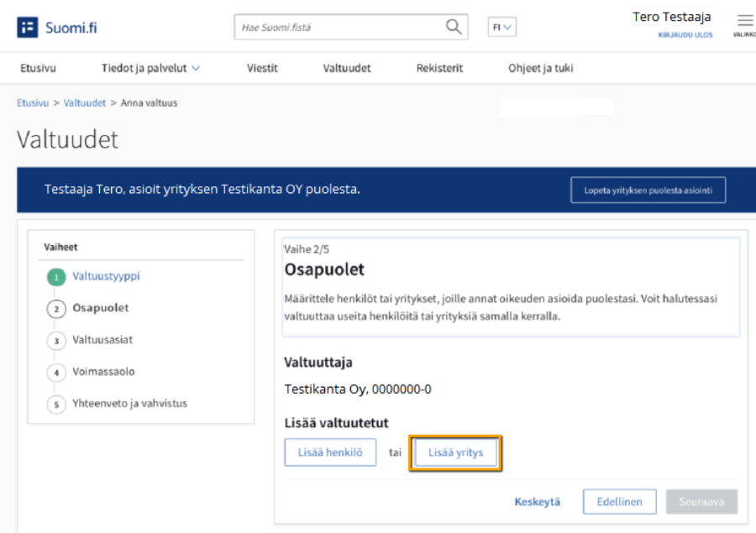
Task: Click the Keskeytä link
Action: [537, 502]
